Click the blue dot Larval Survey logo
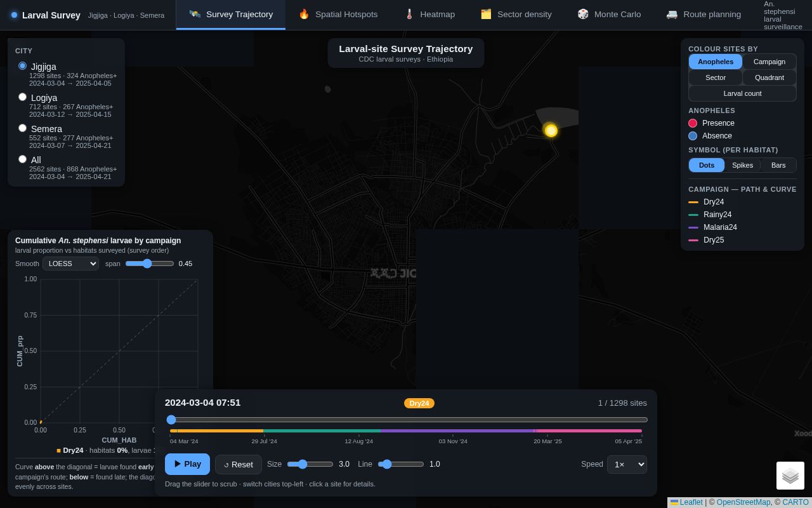 pos(14,15)
